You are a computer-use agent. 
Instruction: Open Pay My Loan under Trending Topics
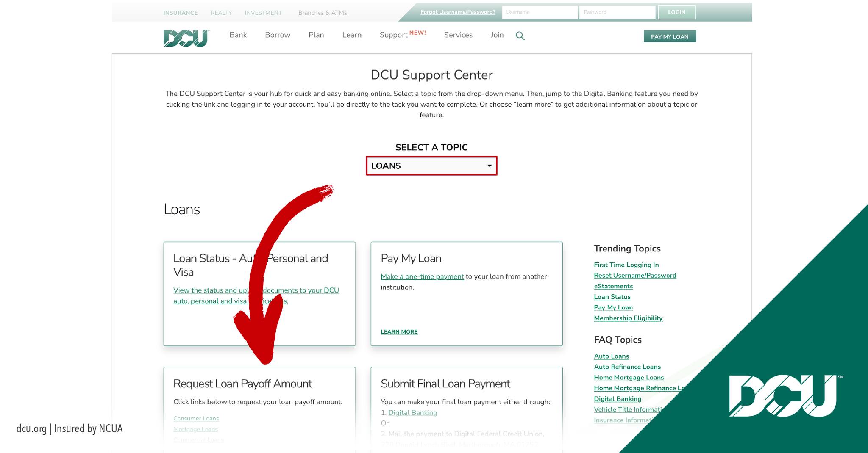point(613,307)
